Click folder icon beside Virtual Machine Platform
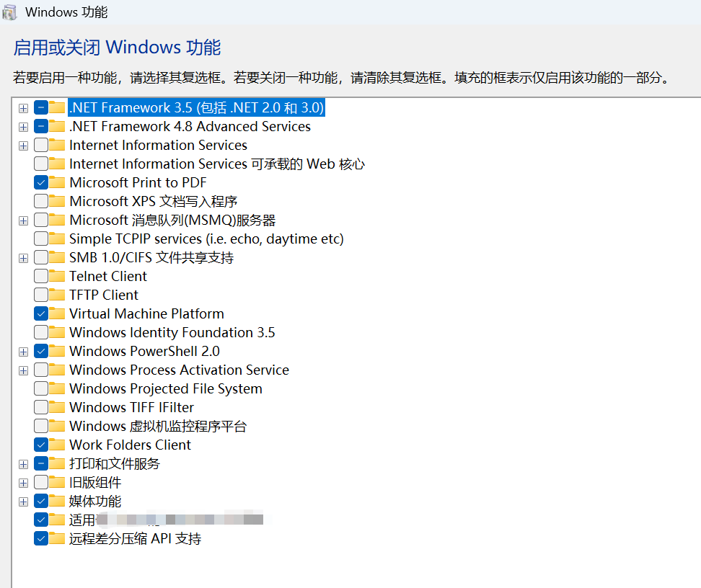The height and width of the screenshot is (588, 701). [x=57, y=314]
